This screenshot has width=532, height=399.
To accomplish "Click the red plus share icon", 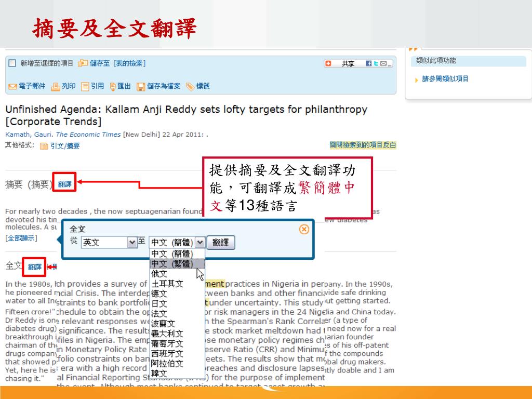I will [328, 63].
